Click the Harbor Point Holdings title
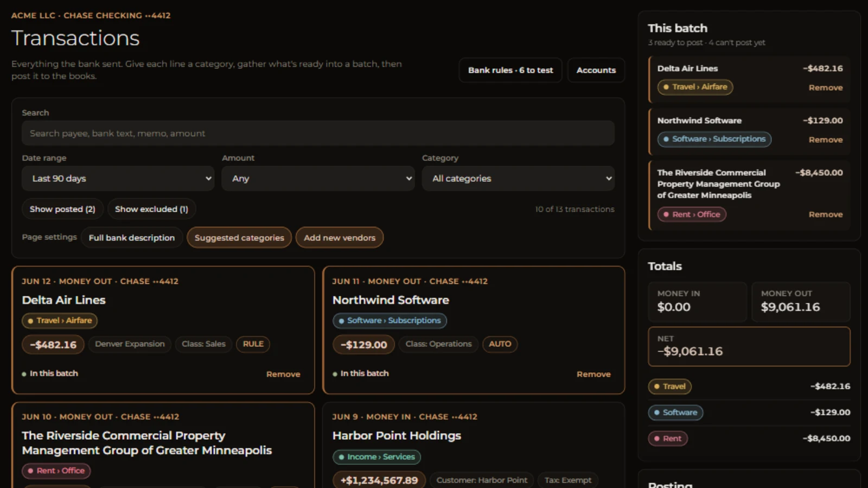 (x=397, y=435)
